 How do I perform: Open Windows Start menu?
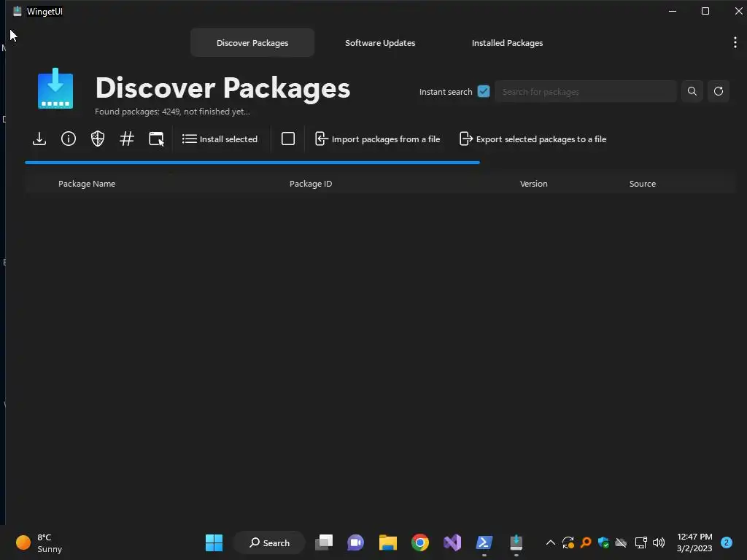pyautogui.click(x=214, y=542)
